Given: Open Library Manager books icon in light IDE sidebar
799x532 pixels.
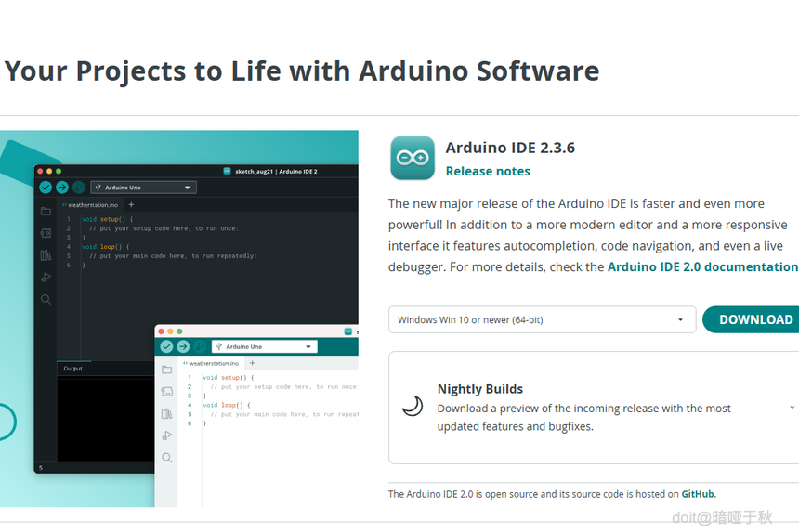Looking at the screenshot, I should 166,413.
